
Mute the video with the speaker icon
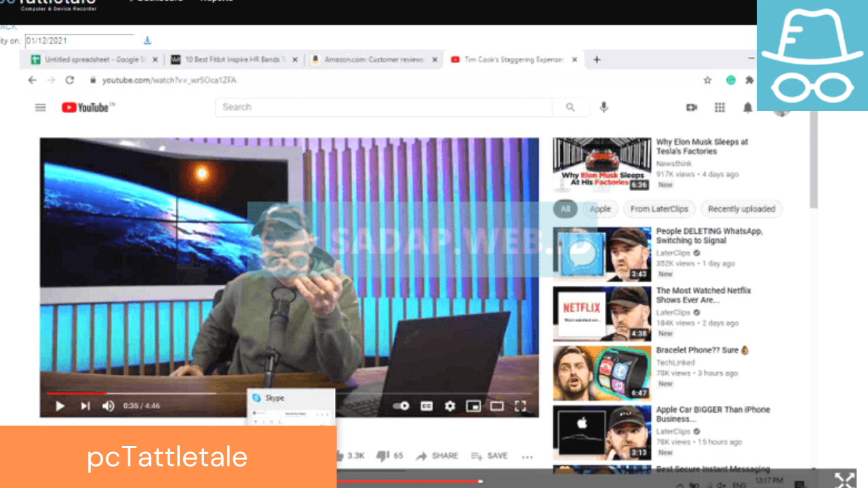pyautogui.click(x=108, y=406)
